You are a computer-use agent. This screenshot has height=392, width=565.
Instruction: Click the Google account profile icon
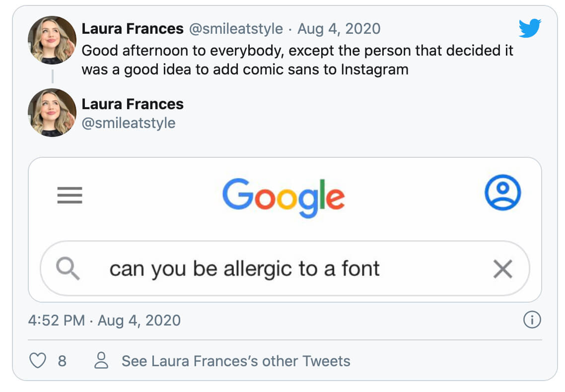pos(502,194)
